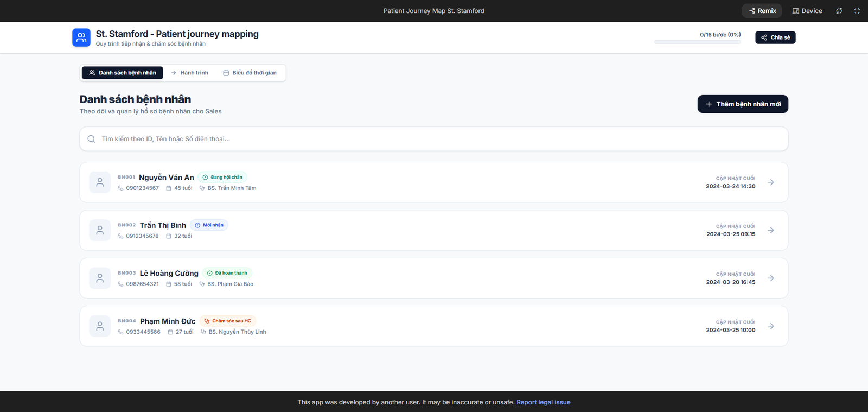Image resolution: width=868 pixels, height=412 pixels.
Task: Click avatar icon of patient Nguyễn Văn An
Action: [x=100, y=182]
